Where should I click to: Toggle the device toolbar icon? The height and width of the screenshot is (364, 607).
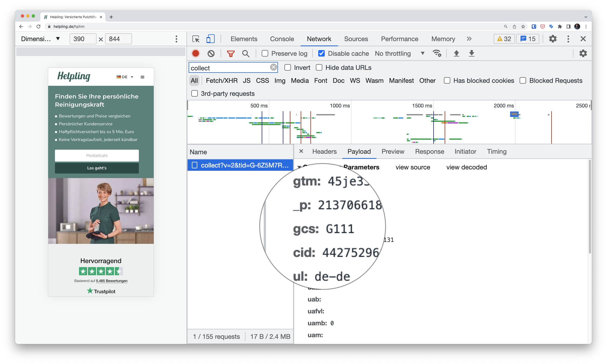[x=210, y=39]
